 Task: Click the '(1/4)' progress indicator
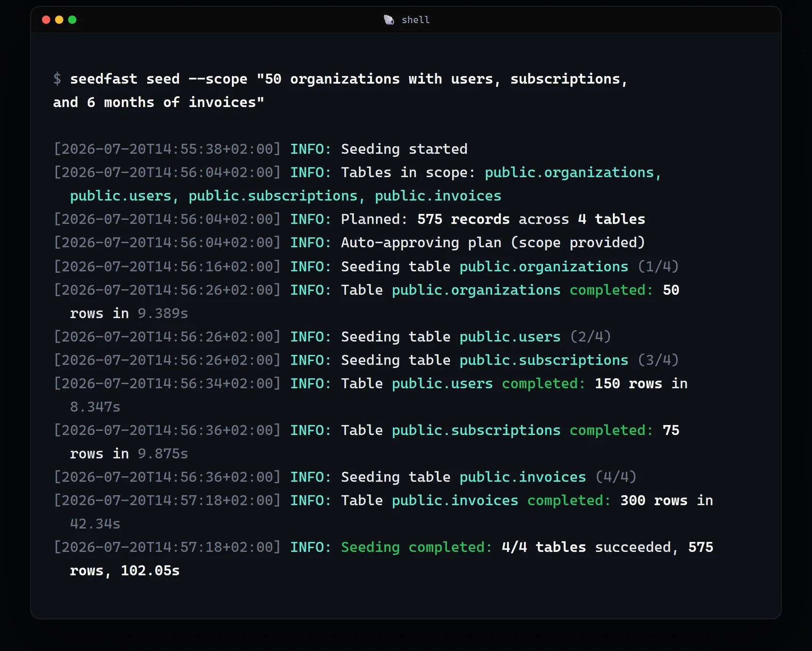click(x=658, y=267)
